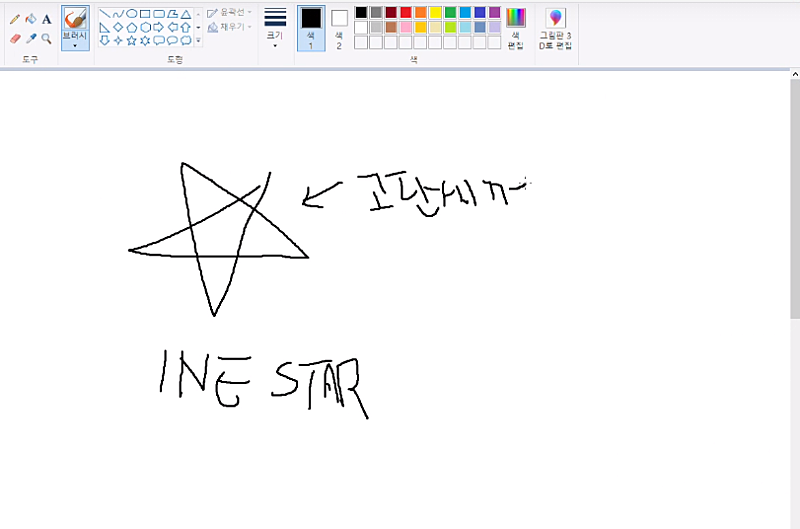800x529 pixels.
Task: Open the 크기 line size dropdown
Action: point(275,29)
